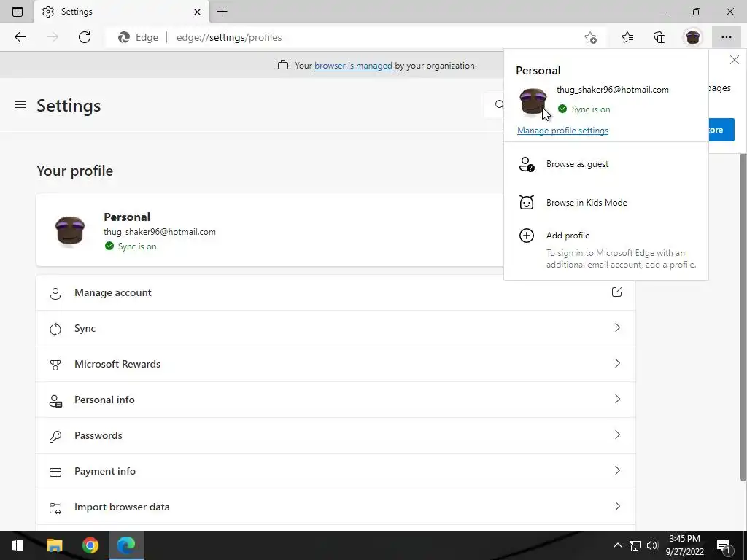
Task: Open Microsoft Rewards row
Action: [336, 364]
